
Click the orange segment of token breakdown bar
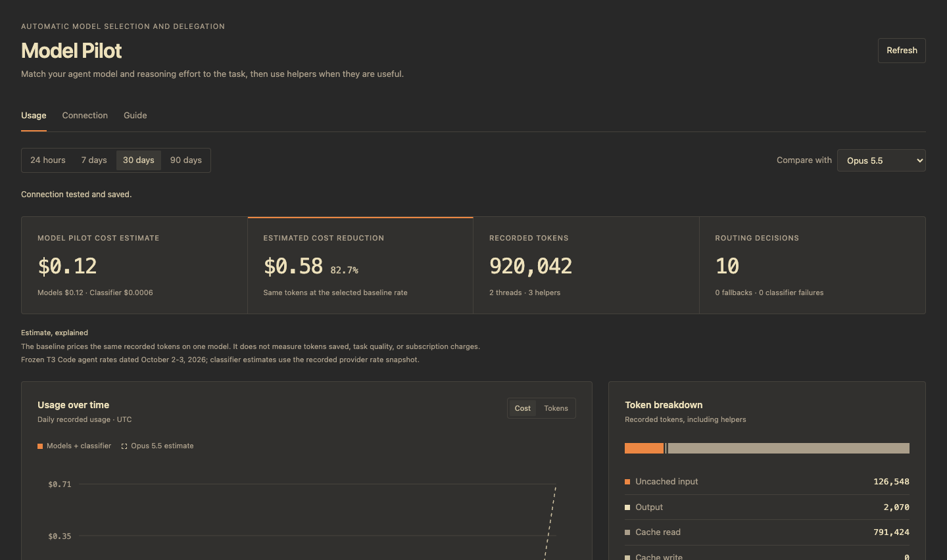click(644, 448)
